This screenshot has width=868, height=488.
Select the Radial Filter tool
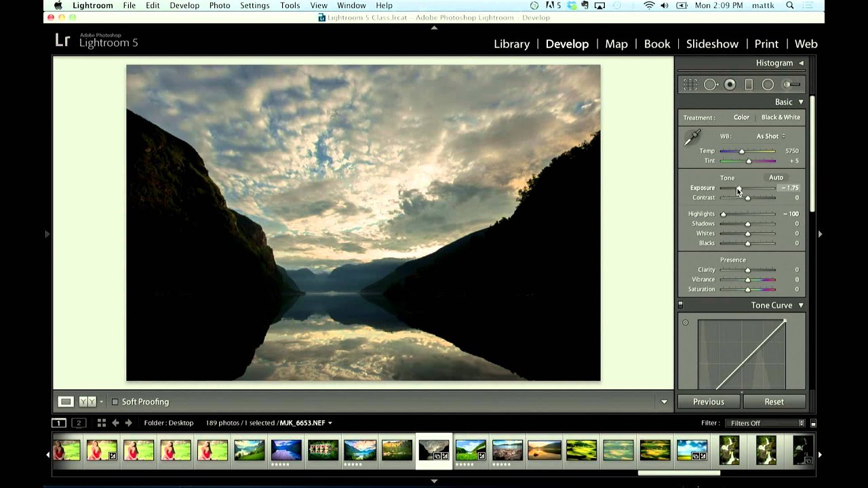pos(768,85)
